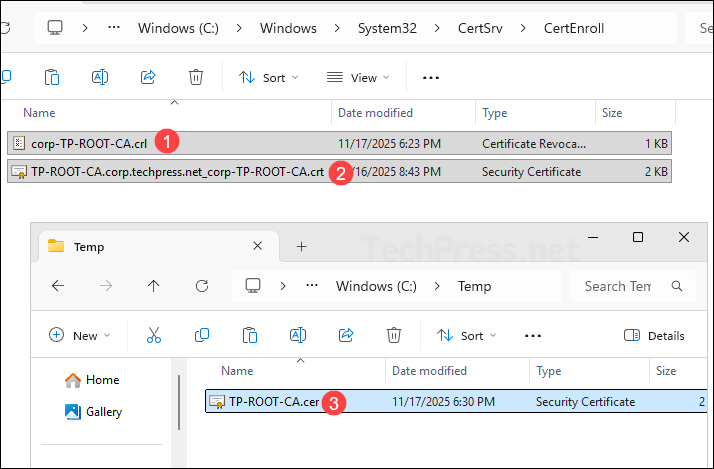
Task: Open the New dropdown in Temp window
Action: tap(79, 336)
